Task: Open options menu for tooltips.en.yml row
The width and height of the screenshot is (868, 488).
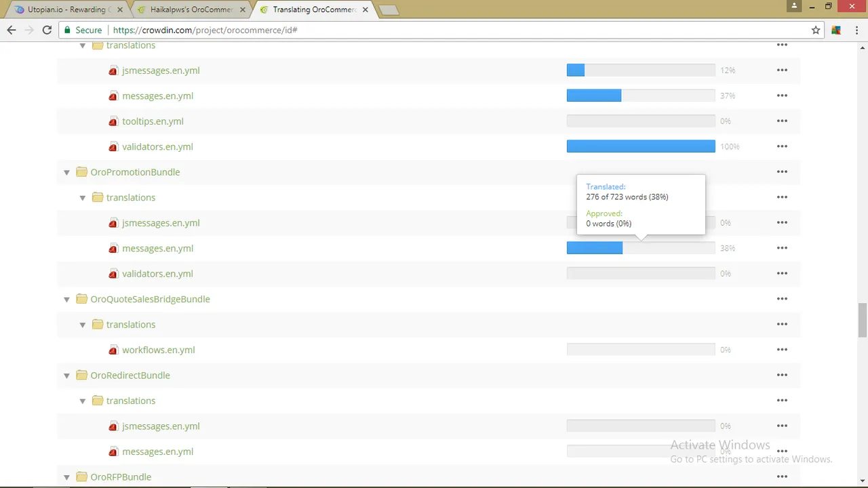Action: point(782,121)
